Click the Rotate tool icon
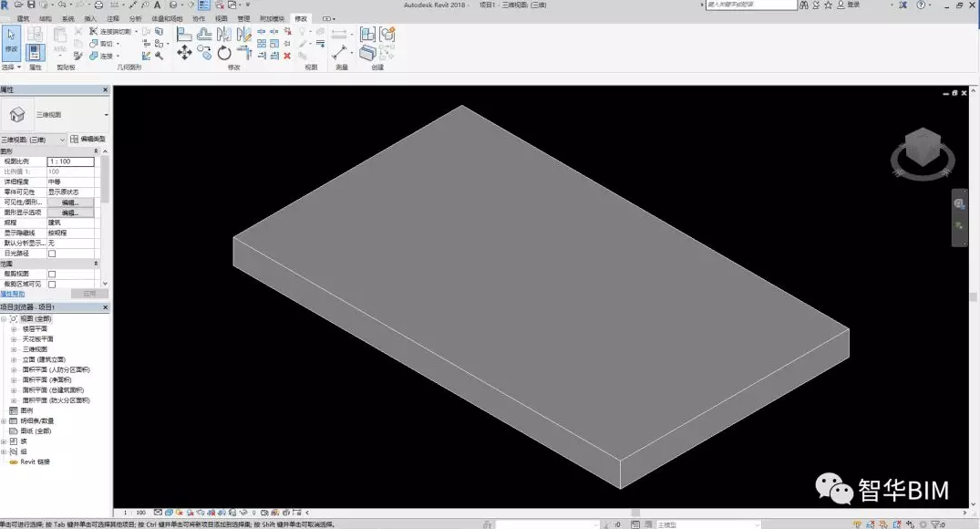Image resolution: width=980 pixels, height=529 pixels. pyautogui.click(x=224, y=54)
